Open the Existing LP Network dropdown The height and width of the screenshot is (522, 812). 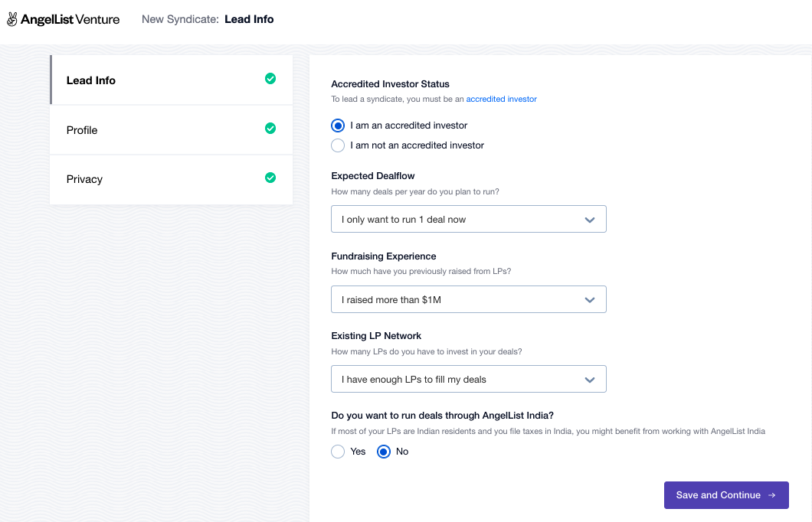tap(469, 379)
